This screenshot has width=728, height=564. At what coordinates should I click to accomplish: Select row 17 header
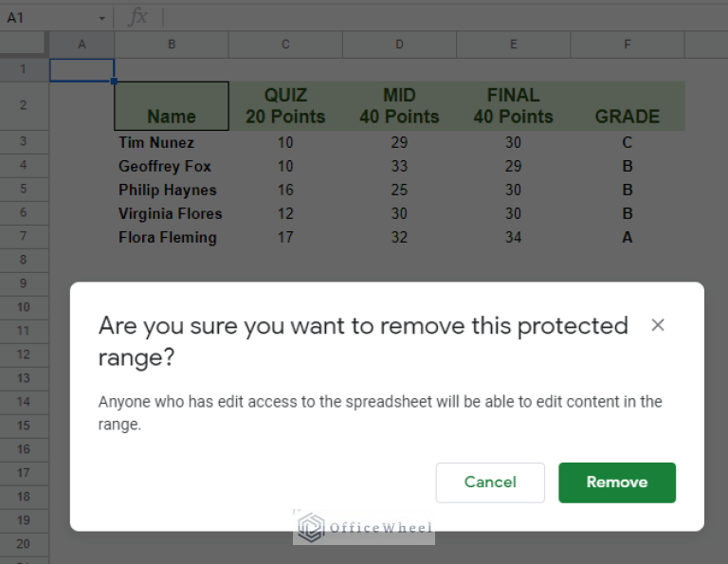[x=23, y=473]
